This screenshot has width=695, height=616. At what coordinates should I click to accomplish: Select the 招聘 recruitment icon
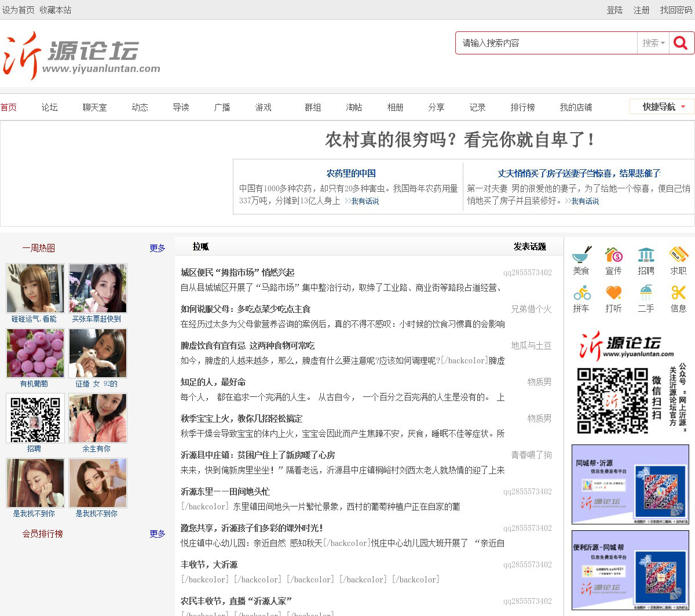point(646,256)
